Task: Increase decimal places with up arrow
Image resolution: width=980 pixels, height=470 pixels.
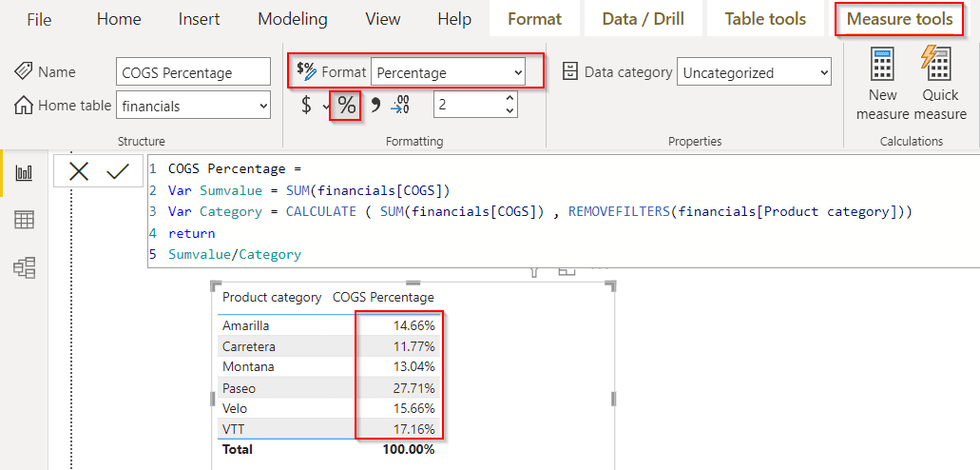Action: pyautogui.click(x=510, y=99)
